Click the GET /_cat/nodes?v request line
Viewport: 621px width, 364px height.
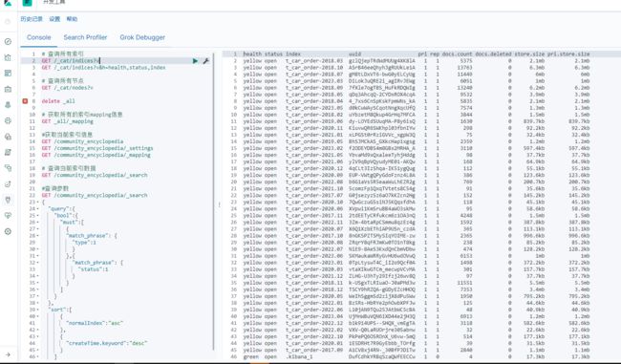67,88
